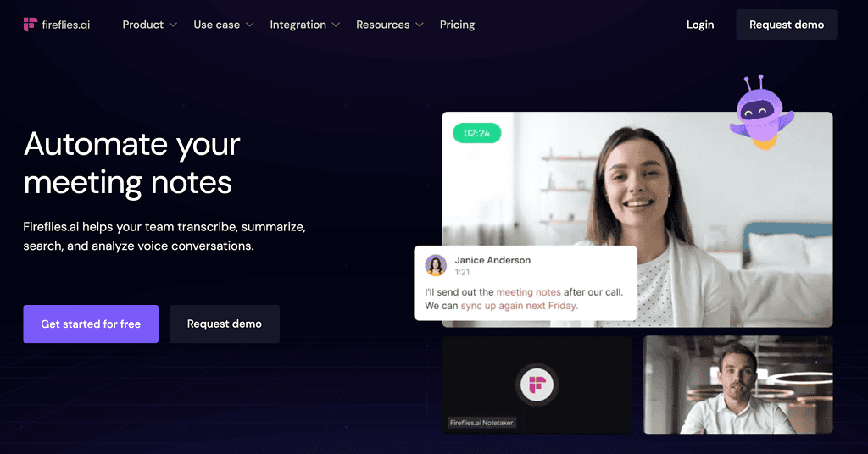Select the man's video thumbnail

tap(737, 385)
